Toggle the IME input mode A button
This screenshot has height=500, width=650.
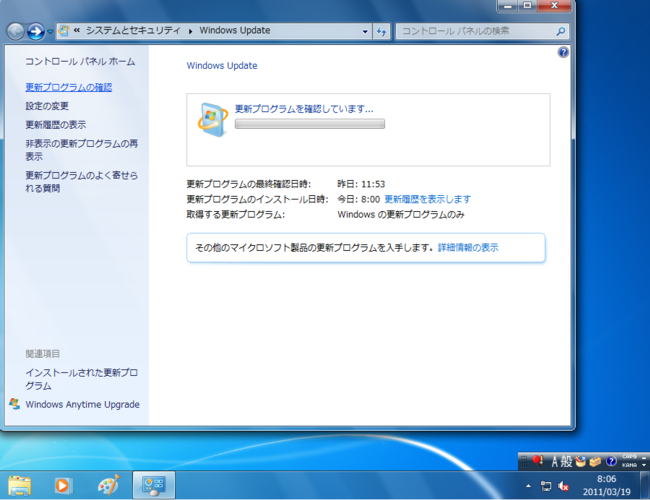click(x=555, y=461)
